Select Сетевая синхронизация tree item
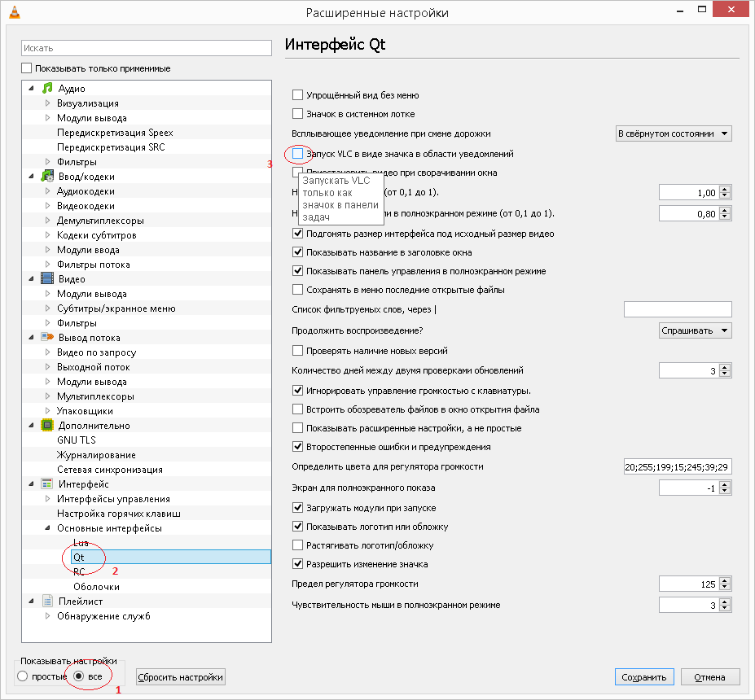755x700 pixels. tap(110, 470)
